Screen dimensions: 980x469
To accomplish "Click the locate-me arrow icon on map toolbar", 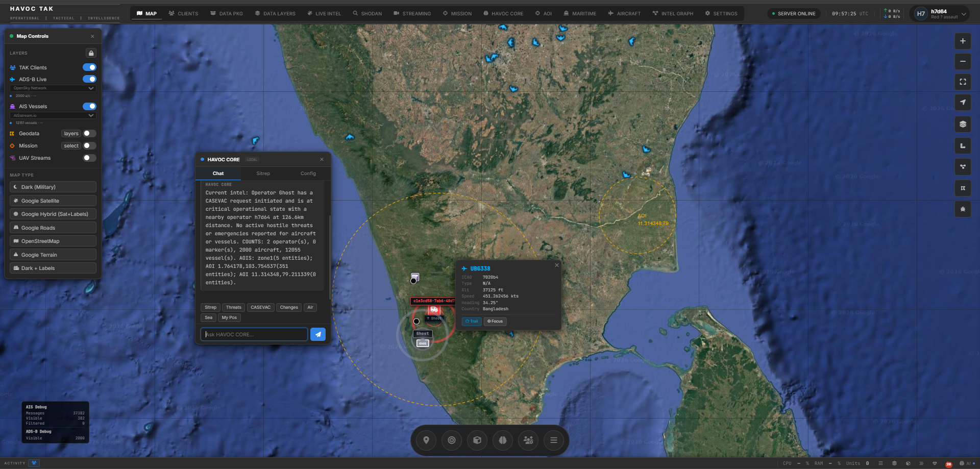I will [x=963, y=102].
